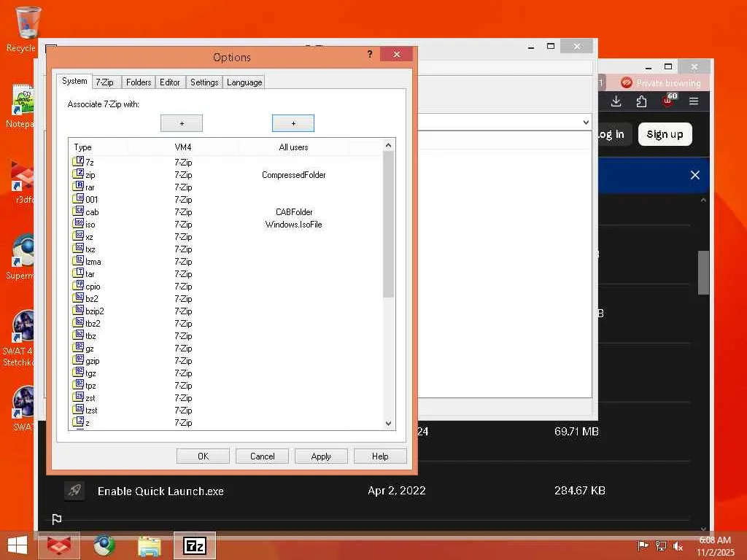Click network tray icon
Viewport: 747px width, 560px height.
(x=660, y=545)
